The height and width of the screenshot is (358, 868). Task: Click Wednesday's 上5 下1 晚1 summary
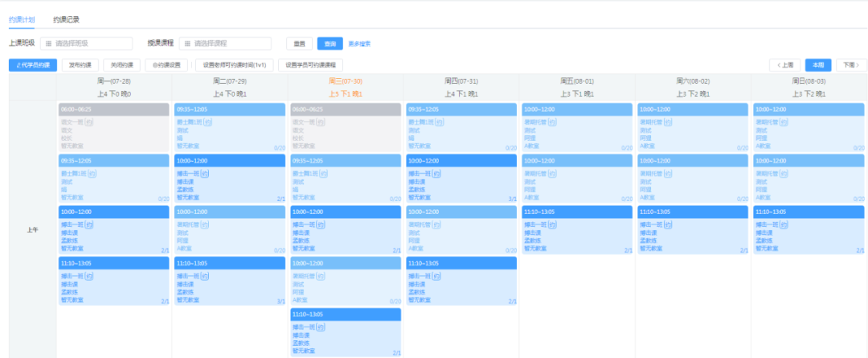point(346,93)
